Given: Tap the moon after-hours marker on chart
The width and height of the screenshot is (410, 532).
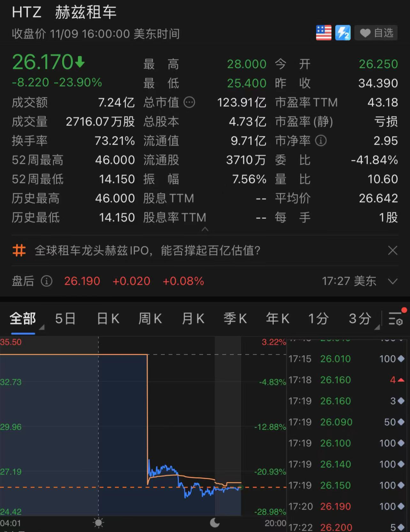Looking at the screenshot, I should 215,523.
